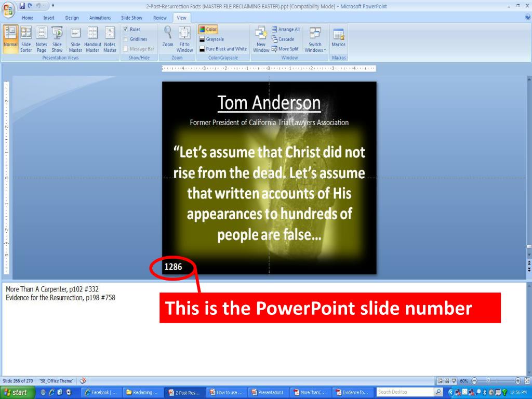Fit slide to window
Screen dimensions: 532x399
point(184,39)
